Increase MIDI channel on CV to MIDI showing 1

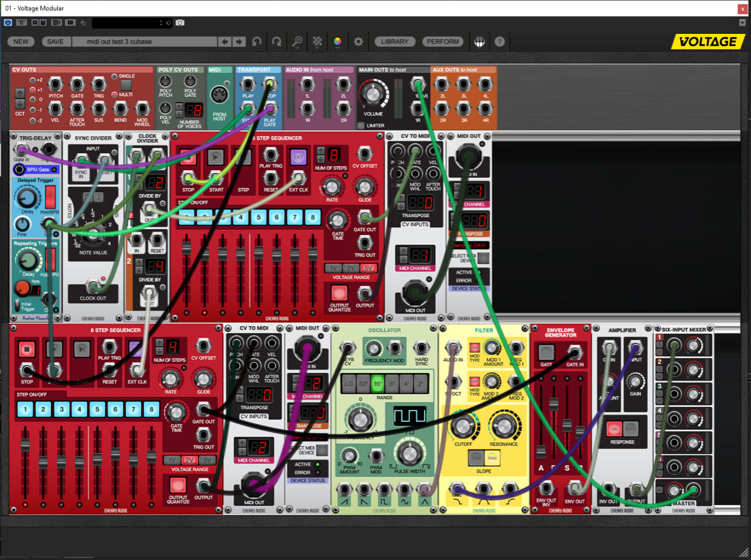(x=403, y=251)
